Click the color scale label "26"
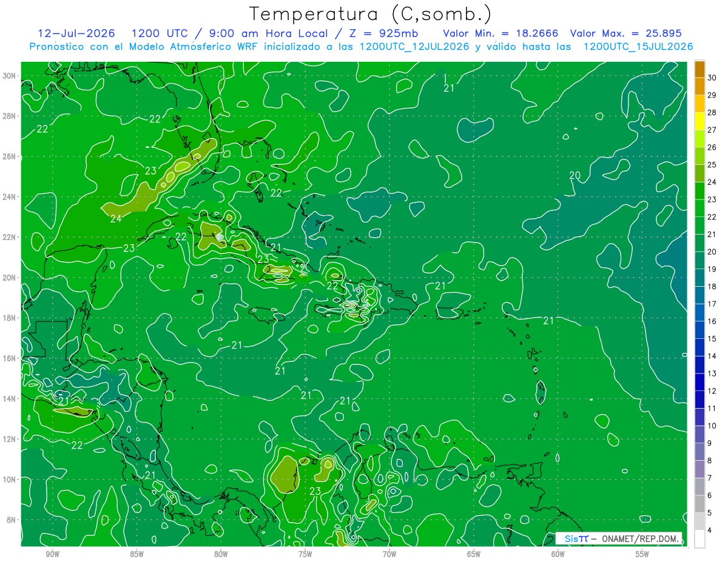 point(712,147)
